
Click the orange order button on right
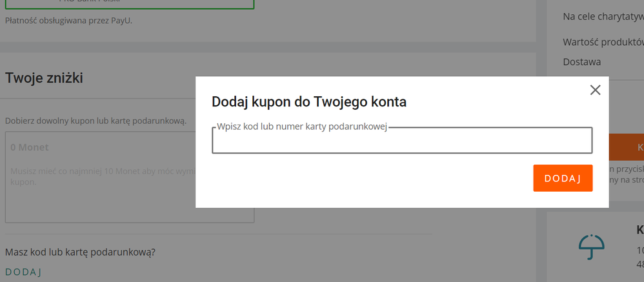click(x=626, y=147)
